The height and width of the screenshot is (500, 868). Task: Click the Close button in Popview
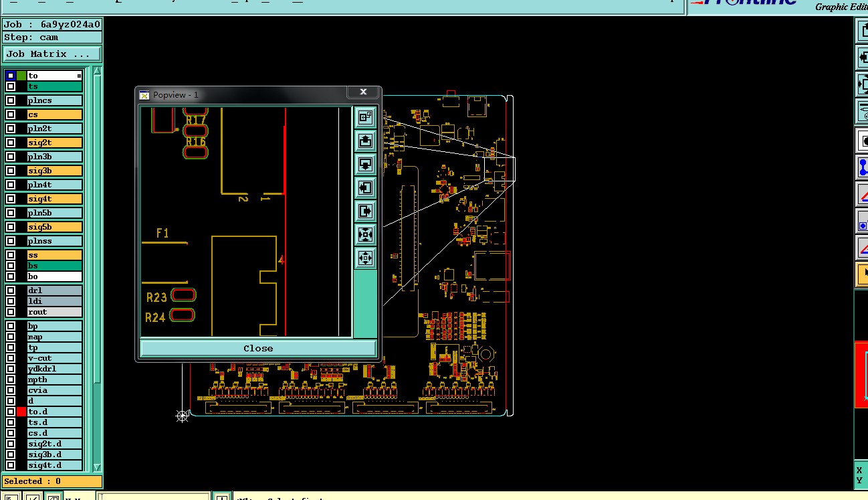pos(258,348)
